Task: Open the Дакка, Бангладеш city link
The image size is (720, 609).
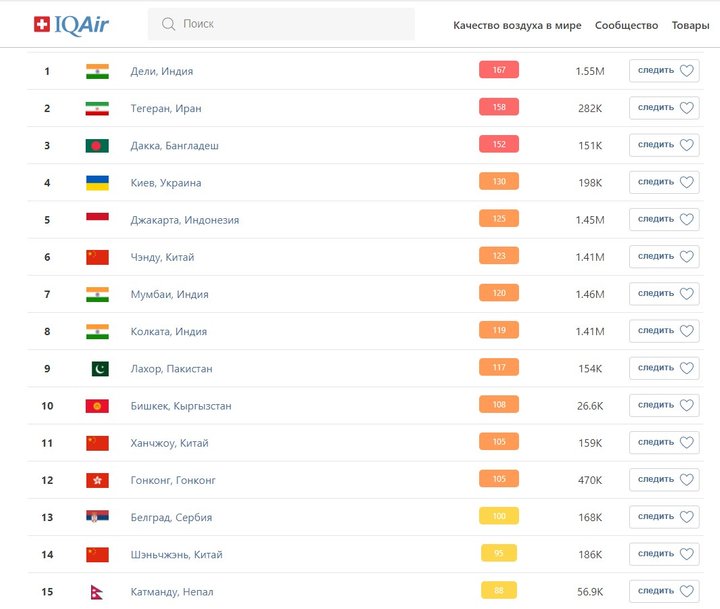Action: coord(174,146)
